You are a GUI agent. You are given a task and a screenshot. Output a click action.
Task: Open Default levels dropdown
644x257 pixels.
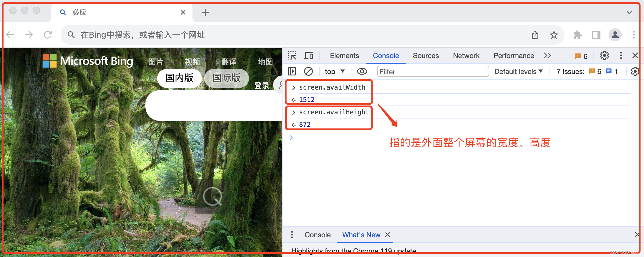click(x=519, y=71)
